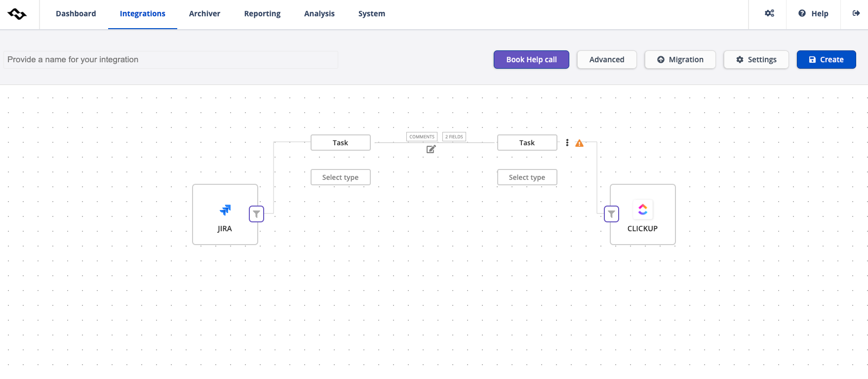The width and height of the screenshot is (868, 379).
Task: Open the Dashboard tab
Action: pos(76,14)
